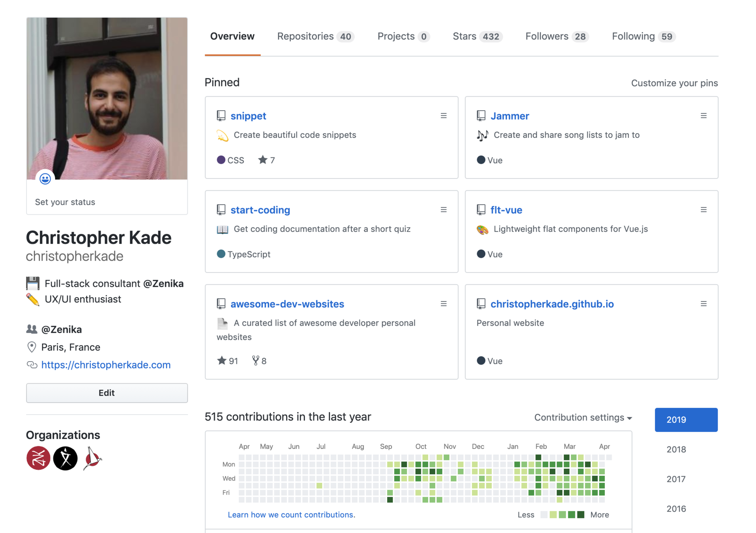Click the star icon showing 91 stars
756x533 pixels.
(222, 360)
